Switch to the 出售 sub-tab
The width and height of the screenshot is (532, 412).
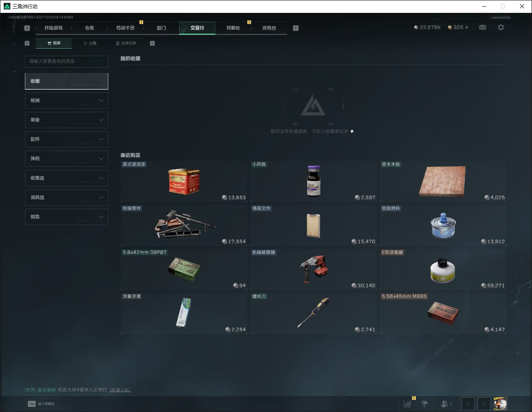point(90,43)
